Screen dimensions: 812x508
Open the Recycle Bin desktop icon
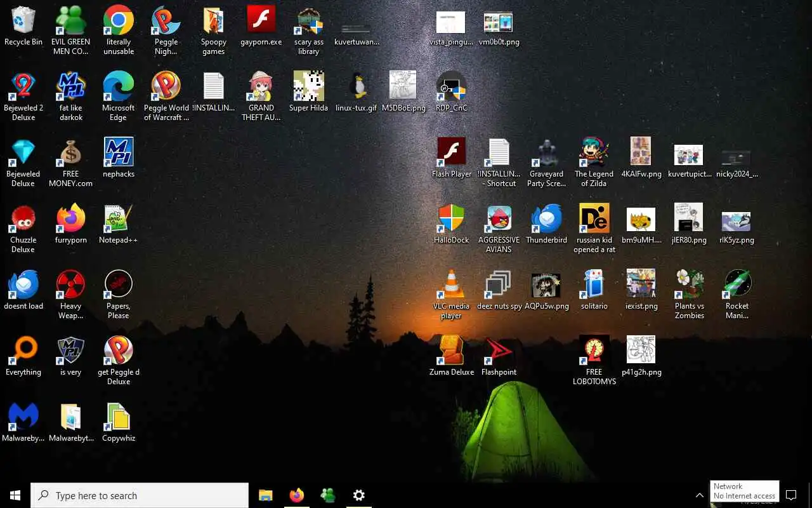pyautogui.click(x=23, y=27)
